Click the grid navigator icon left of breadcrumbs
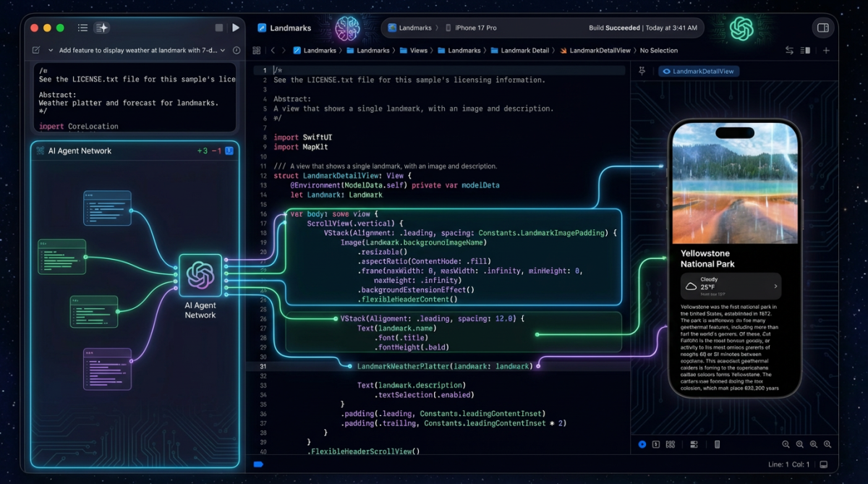 pos(257,51)
